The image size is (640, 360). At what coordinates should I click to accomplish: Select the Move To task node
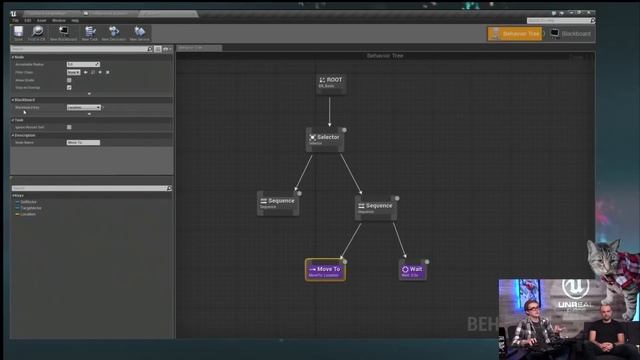point(325,270)
